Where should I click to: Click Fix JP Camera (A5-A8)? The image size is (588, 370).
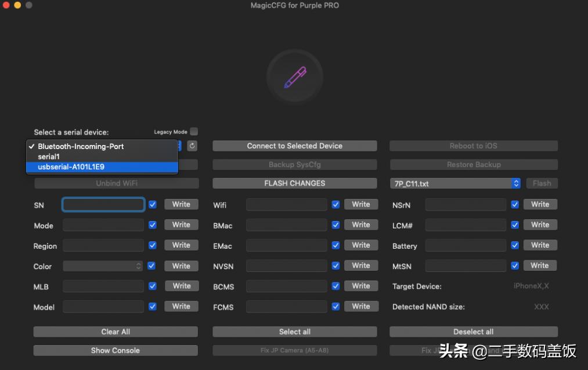[294, 350]
